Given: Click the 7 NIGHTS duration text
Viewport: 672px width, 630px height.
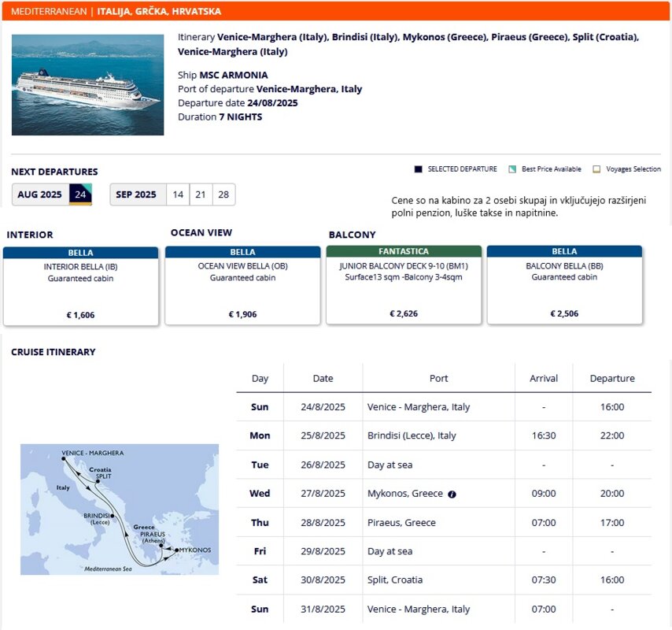Looking at the screenshot, I should pos(241,117).
